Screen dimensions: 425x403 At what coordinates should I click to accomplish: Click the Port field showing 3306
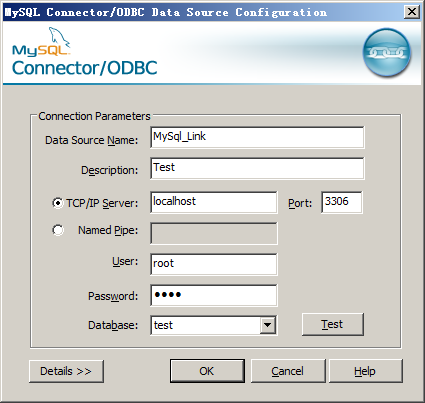pyautogui.click(x=342, y=202)
